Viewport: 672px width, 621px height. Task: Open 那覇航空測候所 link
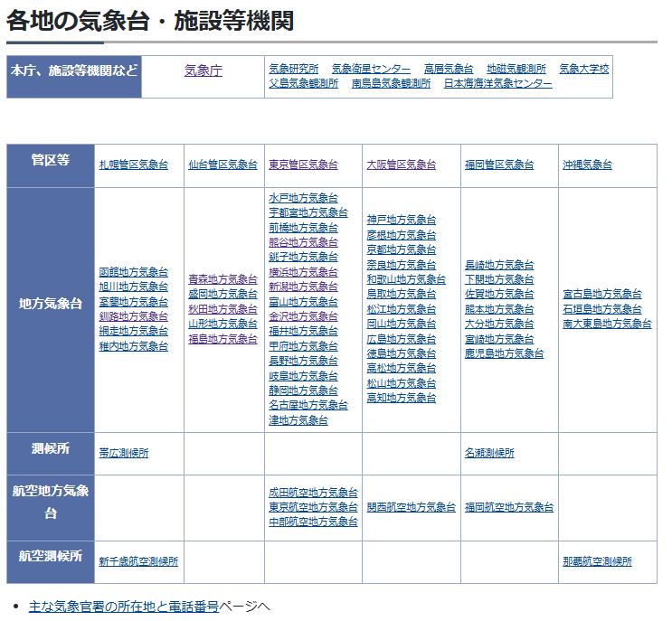pyautogui.click(x=598, y=561)
